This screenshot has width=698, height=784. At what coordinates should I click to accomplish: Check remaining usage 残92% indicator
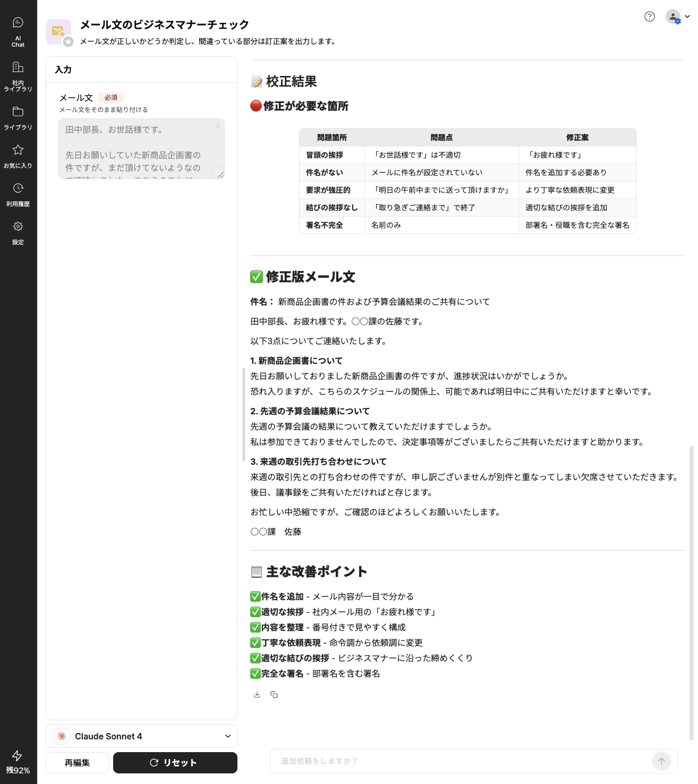[18, 763]
